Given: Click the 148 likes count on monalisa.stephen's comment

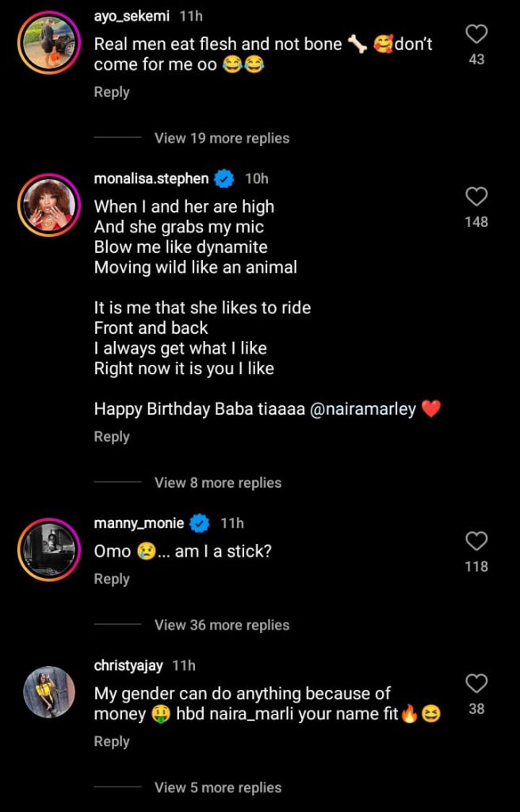Looking at the screenshot, I should pos(476,222).
